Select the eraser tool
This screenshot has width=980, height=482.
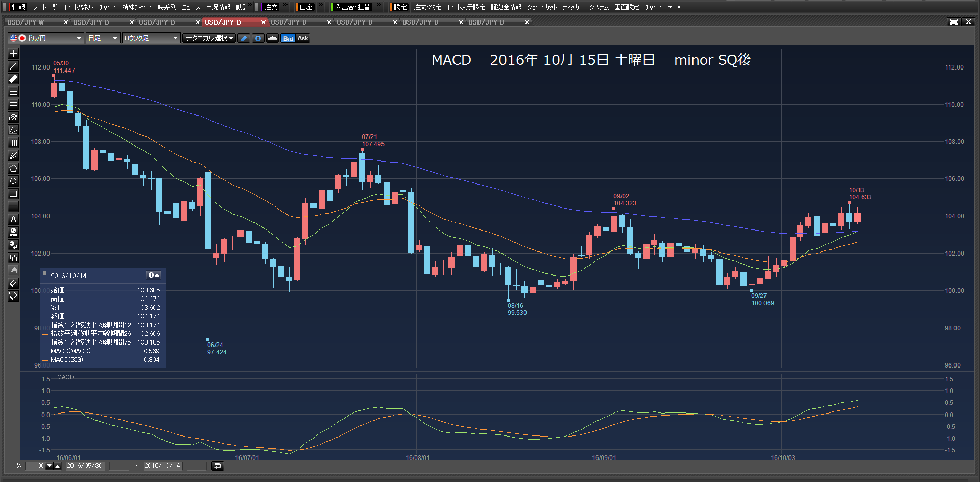pyautogui.click(x=13, y=283)
